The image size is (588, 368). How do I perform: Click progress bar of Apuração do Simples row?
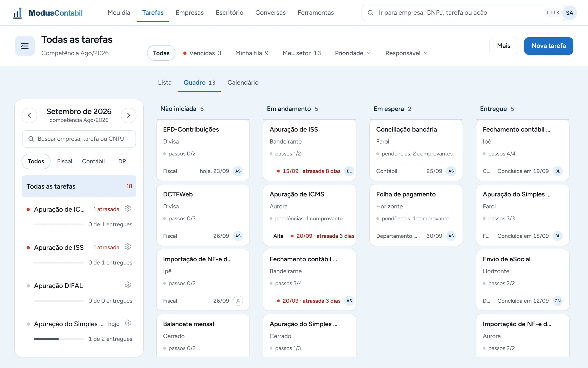point(59,339)
